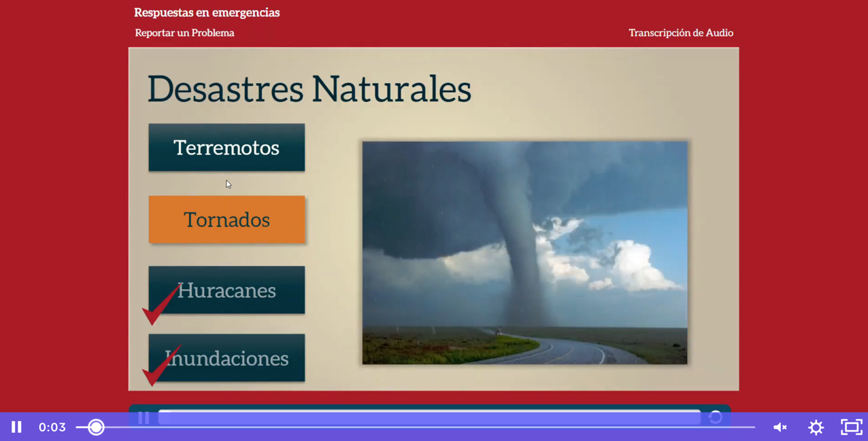Unmute audio using the muted speaker icon
Image resolution: width=868 pixels, height=441 pixels.
pos(780,427)
